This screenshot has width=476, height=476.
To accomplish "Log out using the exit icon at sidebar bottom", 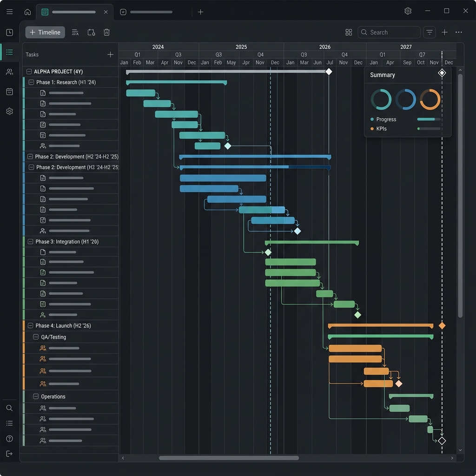I will tap(9, 454).
